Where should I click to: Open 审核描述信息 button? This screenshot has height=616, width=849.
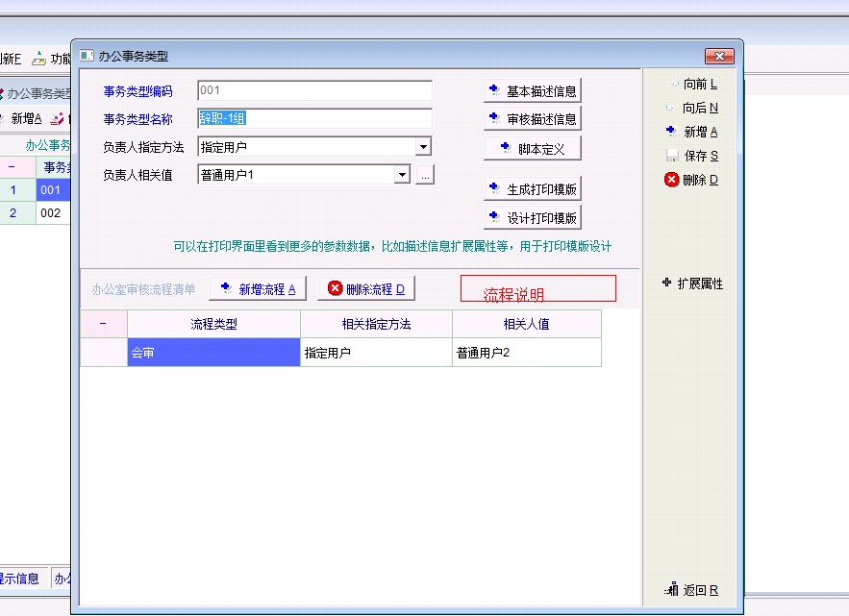coord(532,119)
